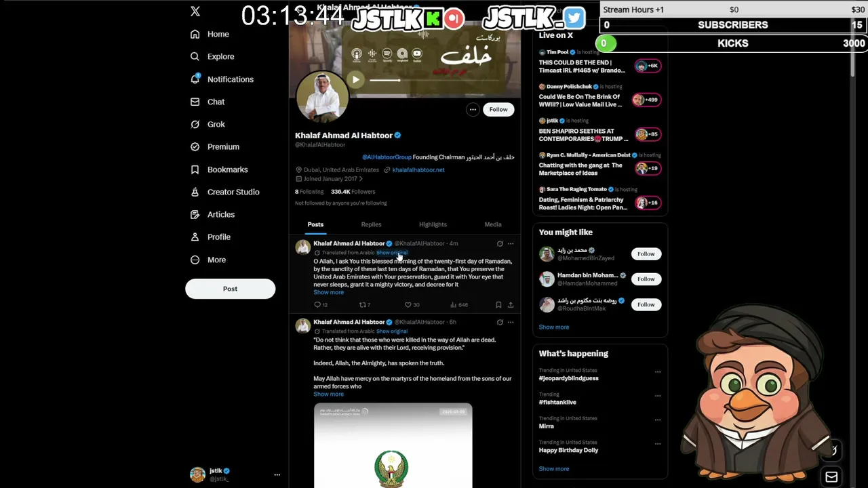
Task: Play the podcast in the profile banner
Action: click(355, 79)
